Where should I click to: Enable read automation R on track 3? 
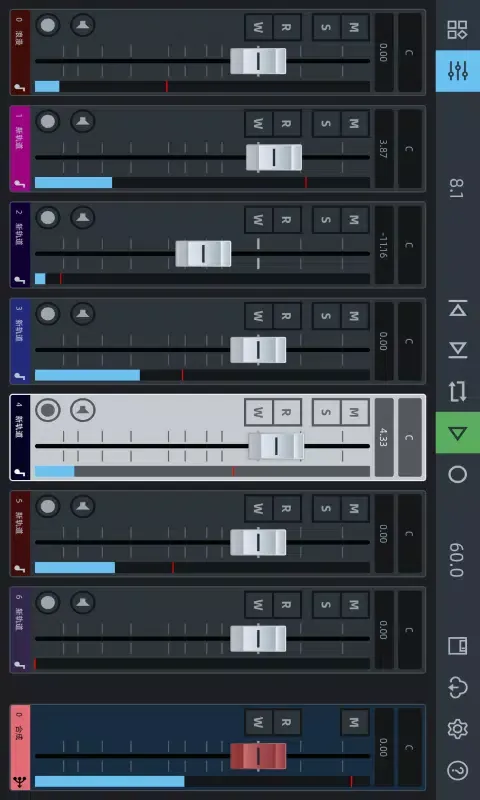point(287,316)
